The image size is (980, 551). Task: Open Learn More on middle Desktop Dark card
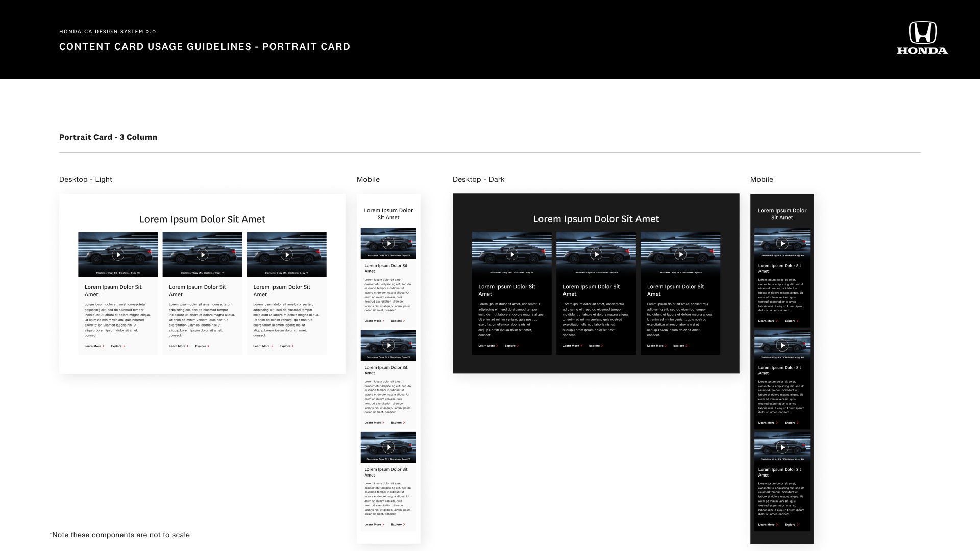click(572, 346)
